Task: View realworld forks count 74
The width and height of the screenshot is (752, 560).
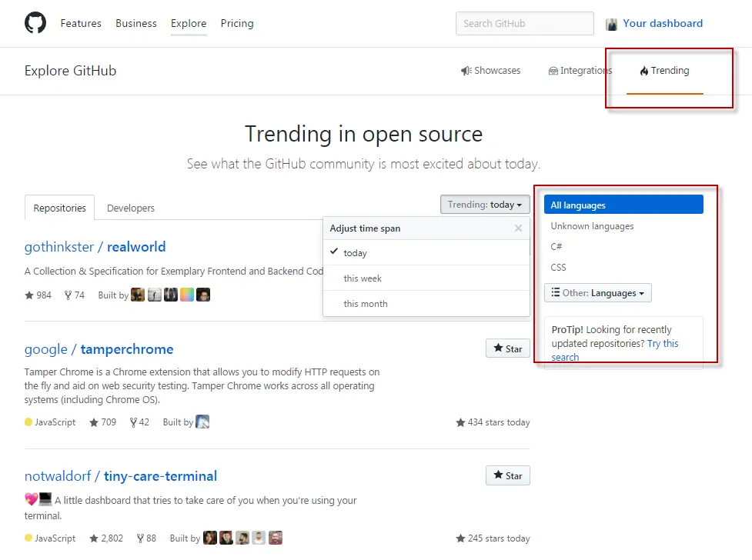Action: [75, 295]
